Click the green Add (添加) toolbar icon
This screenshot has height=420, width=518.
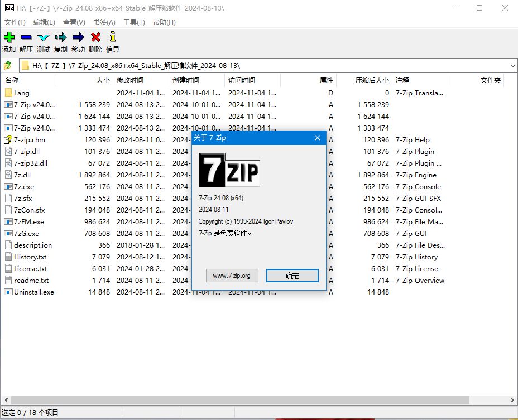[x=9, y=37]
